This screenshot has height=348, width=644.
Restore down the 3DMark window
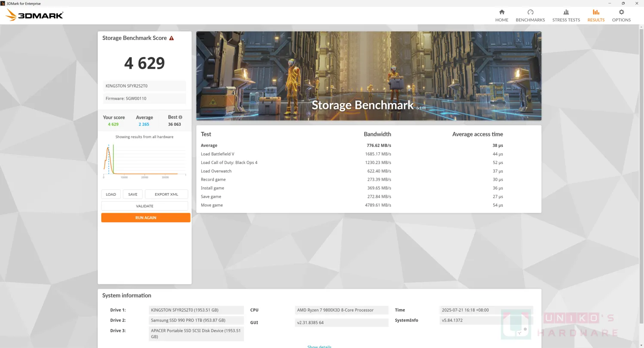[x=623, y=3]
